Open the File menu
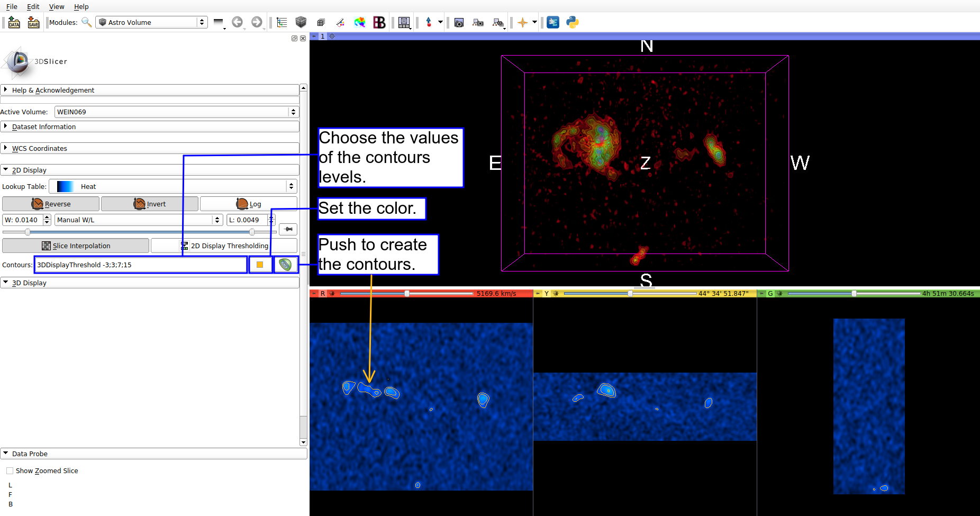 coord(12,6)
